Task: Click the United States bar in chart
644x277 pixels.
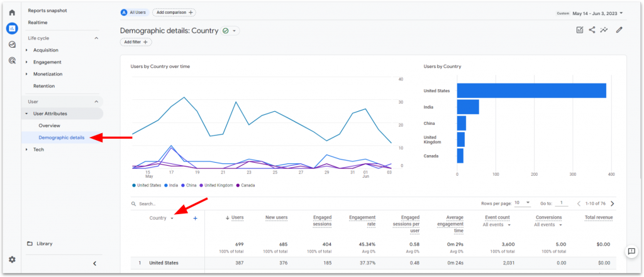Action: coord(531,90)
